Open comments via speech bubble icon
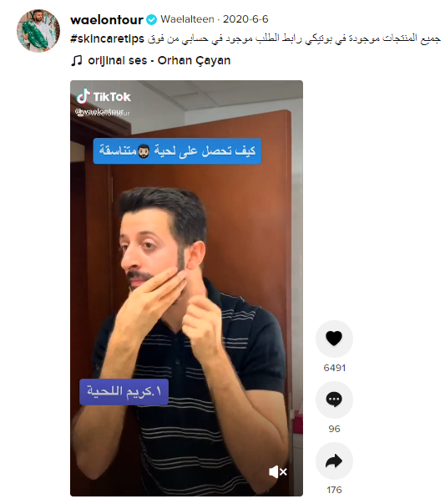 pos(334,400)
